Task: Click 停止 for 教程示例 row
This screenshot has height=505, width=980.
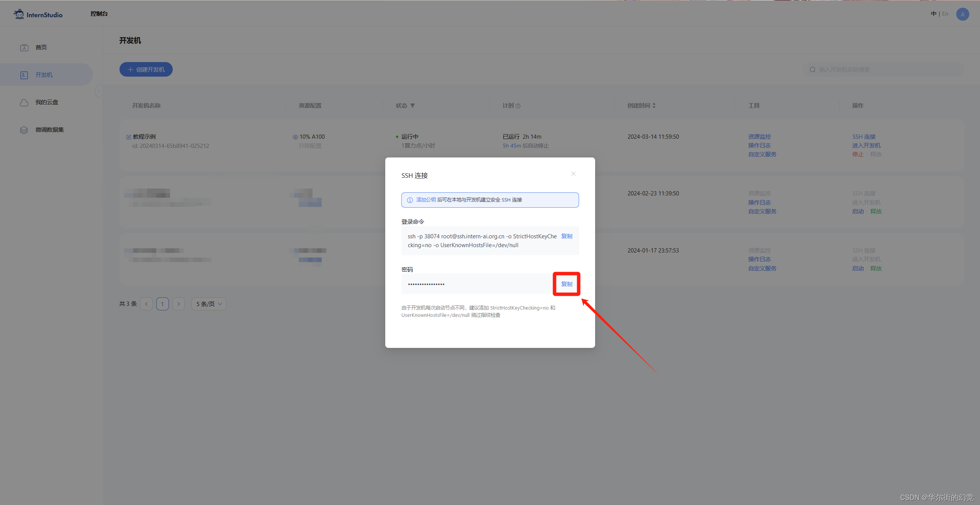Action: click(x=857, y=154)
